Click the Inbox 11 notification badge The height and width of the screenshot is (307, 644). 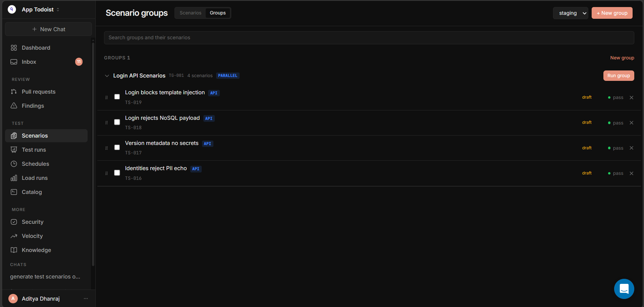[79, 62]
